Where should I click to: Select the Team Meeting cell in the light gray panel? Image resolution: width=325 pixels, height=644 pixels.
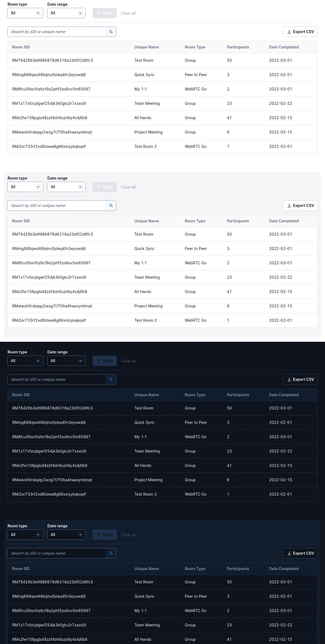[x=147, y=277]
